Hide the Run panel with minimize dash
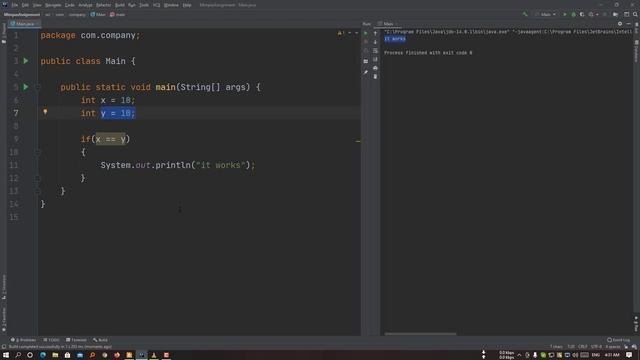The image size is (640, 360). click(x=629, y=24)
